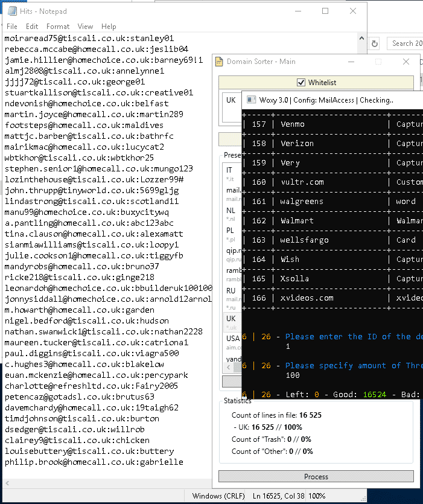Toggle the Whitelist checkbox in Domain Sorter
423x504 pixels.
(301, 83)
